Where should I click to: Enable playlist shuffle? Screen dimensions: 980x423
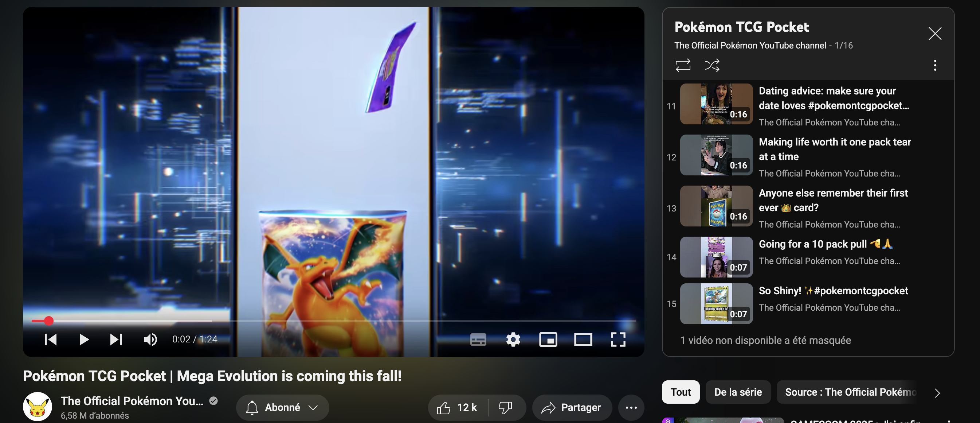click(711, 65)
